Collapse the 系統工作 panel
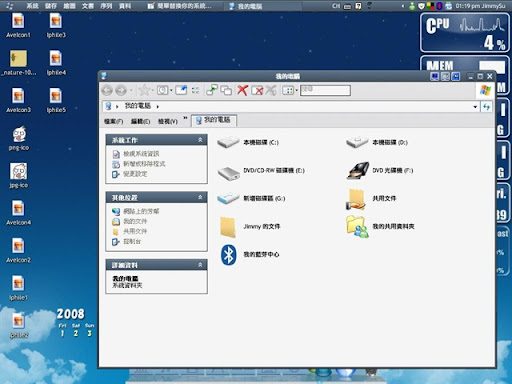 [x=200, y=140]
